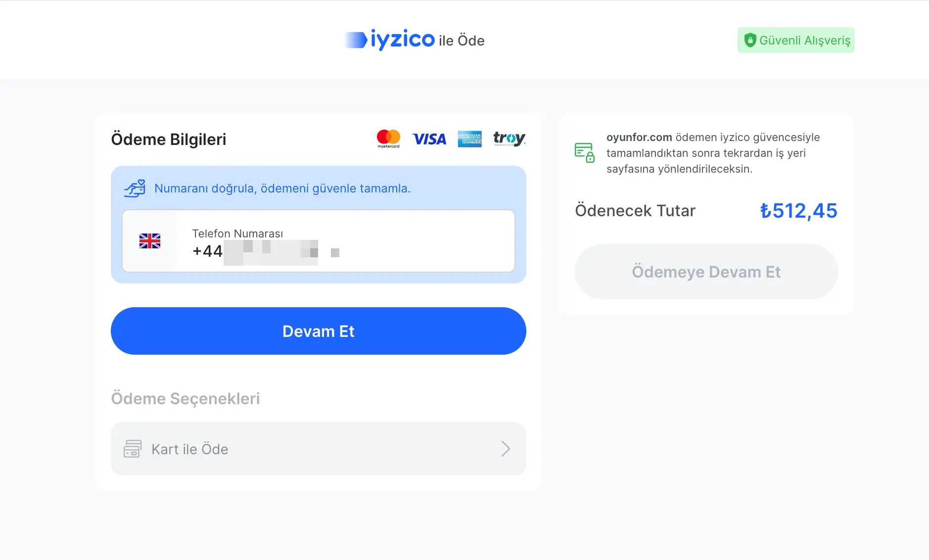Click the Mastercard logo
The height and width of the screenshot is (560, 929).
388,139
